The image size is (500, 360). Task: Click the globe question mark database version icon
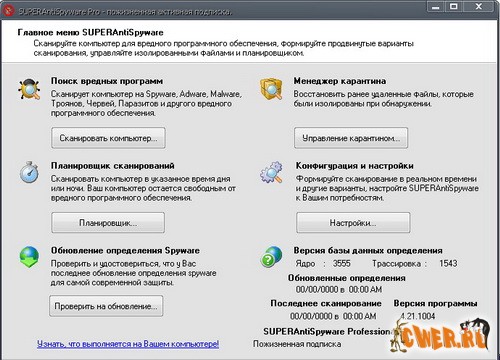[271, 256]
